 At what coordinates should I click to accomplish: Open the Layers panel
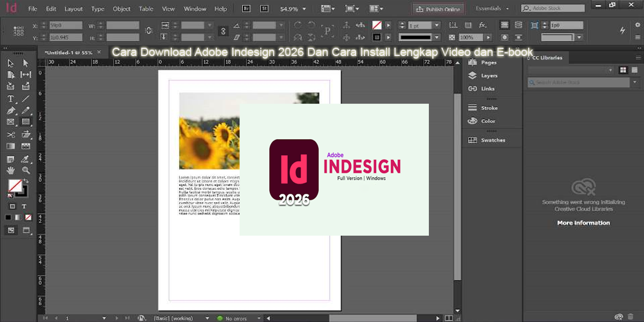[x=484, y=75]
